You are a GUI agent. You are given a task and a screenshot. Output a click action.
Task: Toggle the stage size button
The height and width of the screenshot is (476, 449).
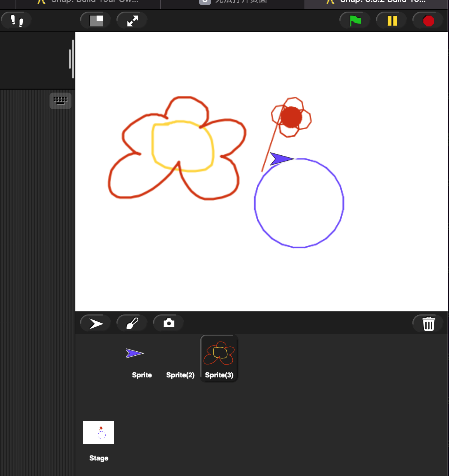click(x=96, y=20)
